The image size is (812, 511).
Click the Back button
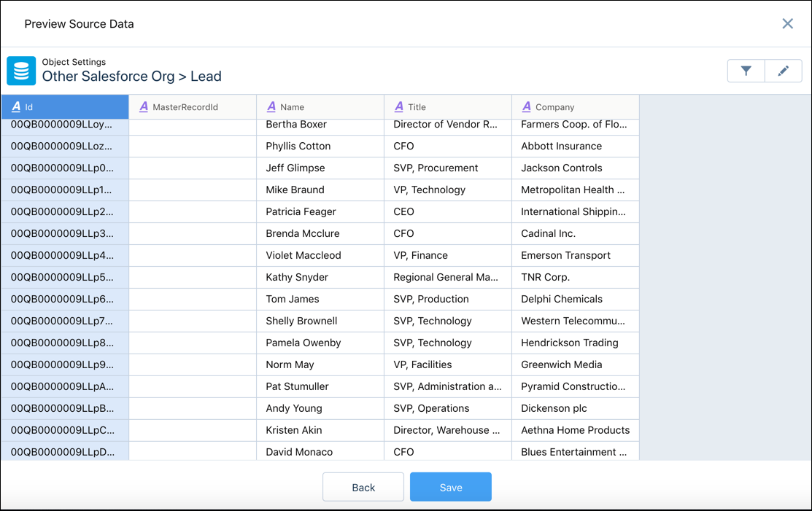[x=363, y=487]
